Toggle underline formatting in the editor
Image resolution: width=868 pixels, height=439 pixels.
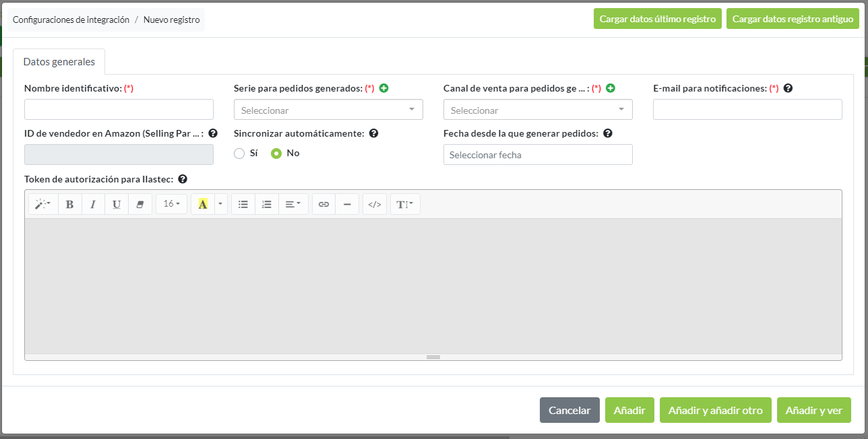point(117,204)
